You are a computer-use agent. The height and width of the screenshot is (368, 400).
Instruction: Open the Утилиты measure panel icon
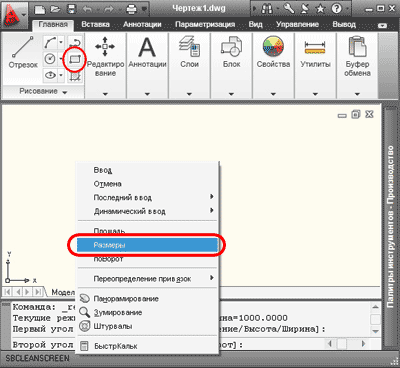pyautogui.click(x=315, y=48)
